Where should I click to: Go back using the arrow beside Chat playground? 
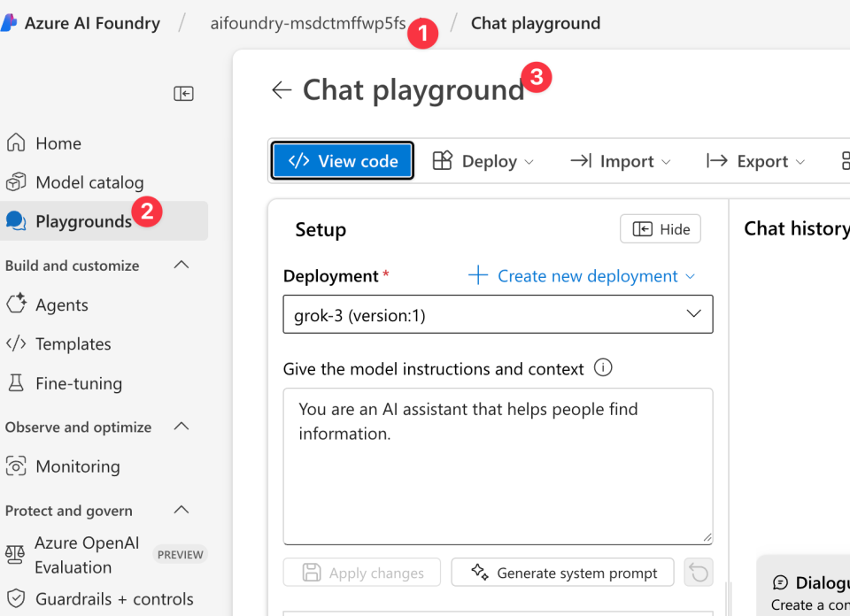(282, 90)
